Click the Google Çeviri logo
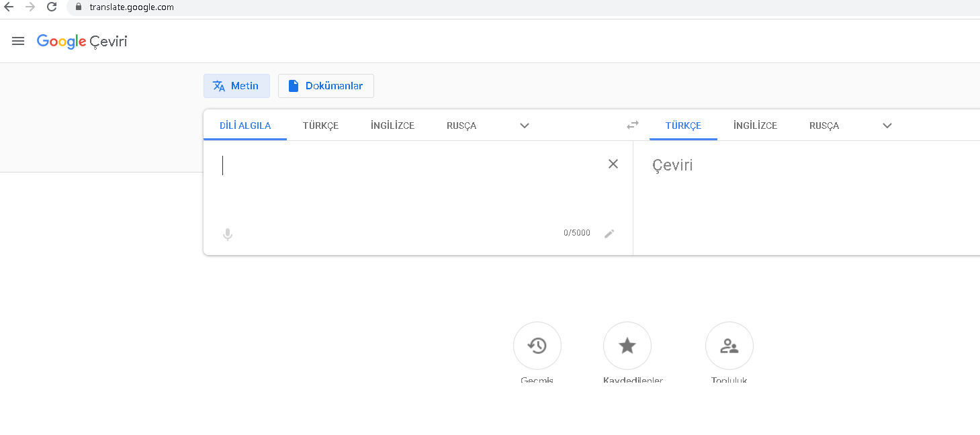 click(82, 42)
